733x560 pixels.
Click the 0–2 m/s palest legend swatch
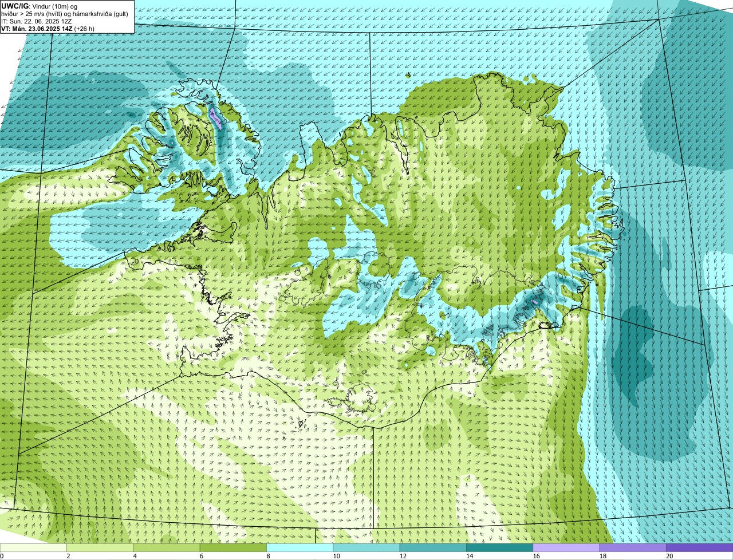pos(33,548)
